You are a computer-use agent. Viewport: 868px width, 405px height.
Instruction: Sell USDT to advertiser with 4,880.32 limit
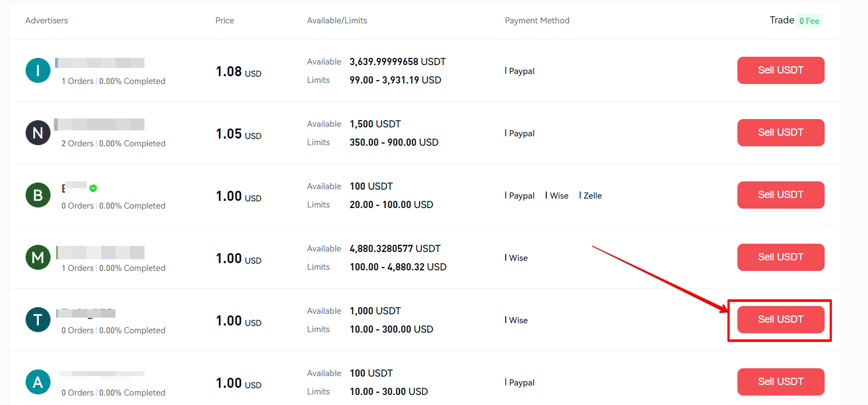click(781, 257)
